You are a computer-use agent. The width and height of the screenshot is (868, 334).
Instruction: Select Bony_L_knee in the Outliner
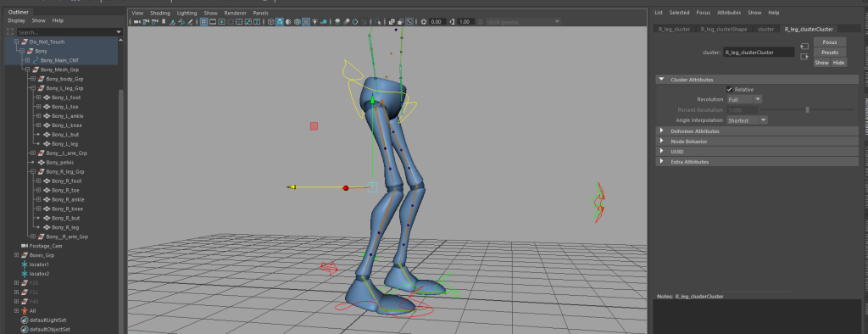pos(67,125)
